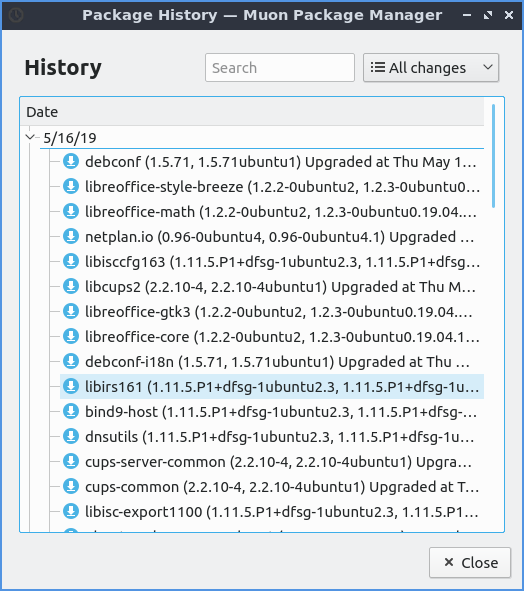Click the history list vertical scrollbar
This screenshot has height=591, width=524.
[x=493, y=156]
